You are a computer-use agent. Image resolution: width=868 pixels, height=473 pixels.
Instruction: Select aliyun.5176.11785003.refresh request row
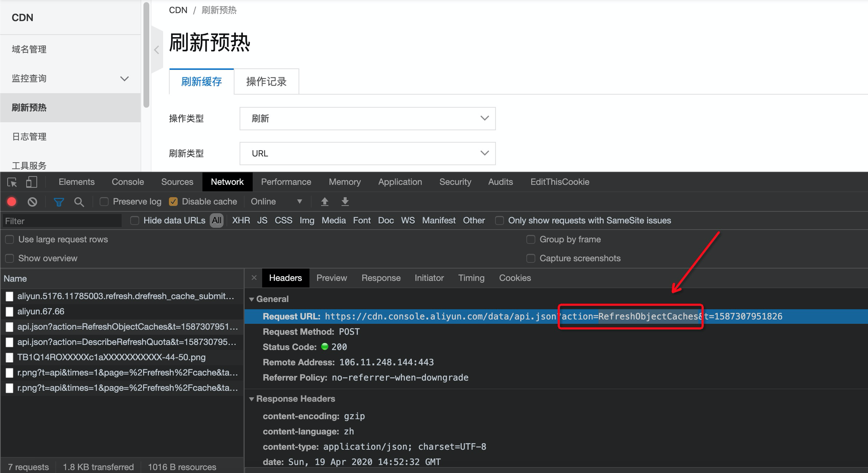[x=122, y=297]
